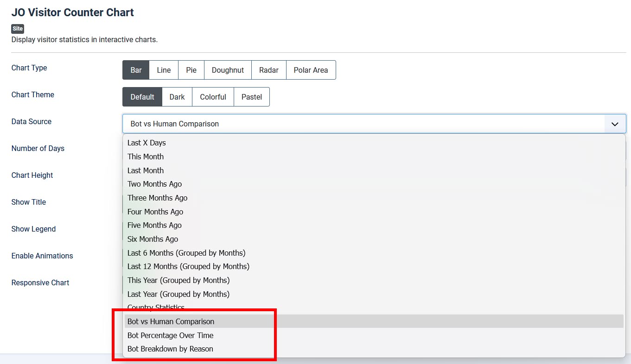The width and height of the screenshot is (631, 364).
Task: Select the Pie chart type
Action: pyautogui.click(x=191, y=70)
